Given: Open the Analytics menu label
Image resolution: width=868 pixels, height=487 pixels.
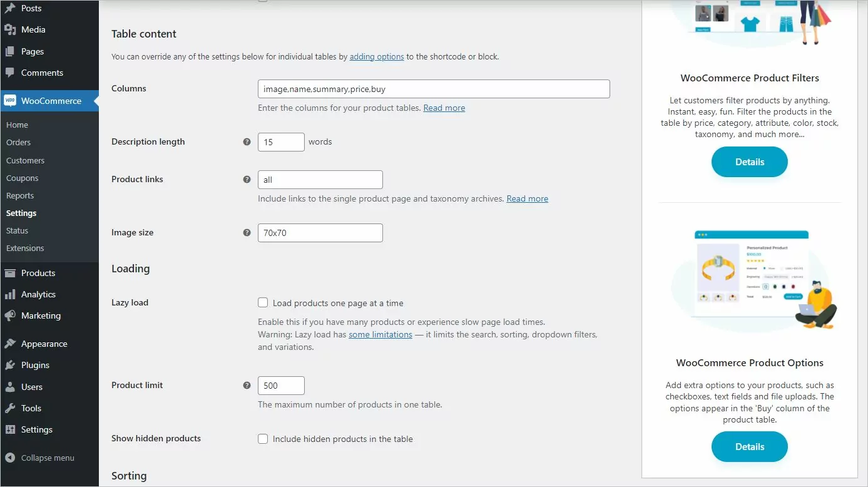Looking at the screenshot, I should (x=38, y=294).
